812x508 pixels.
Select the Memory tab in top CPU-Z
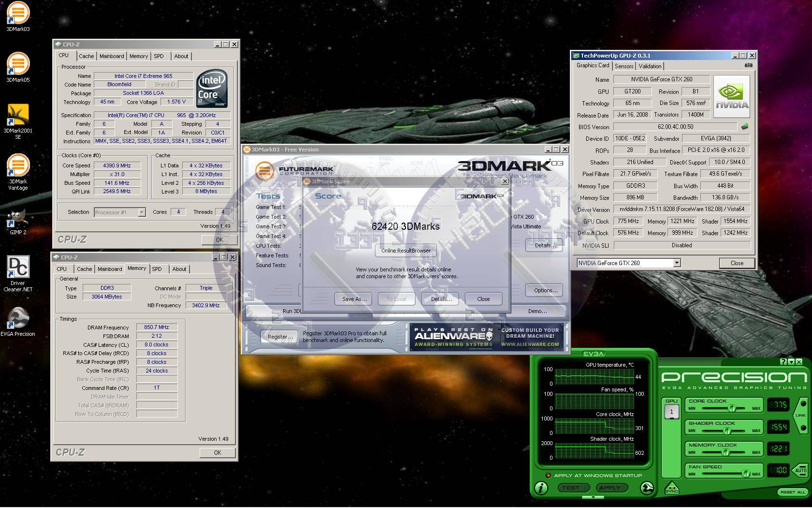[x=139, y=56]
